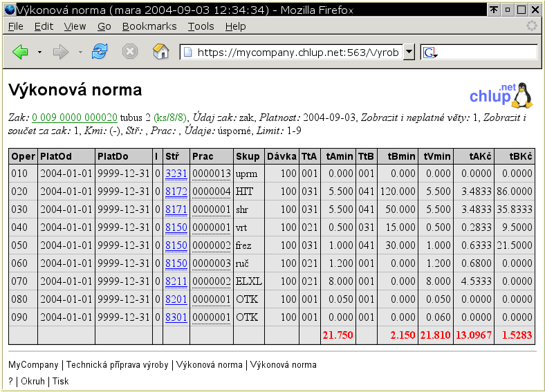Select Prac value 0000003

click(212, 263)
